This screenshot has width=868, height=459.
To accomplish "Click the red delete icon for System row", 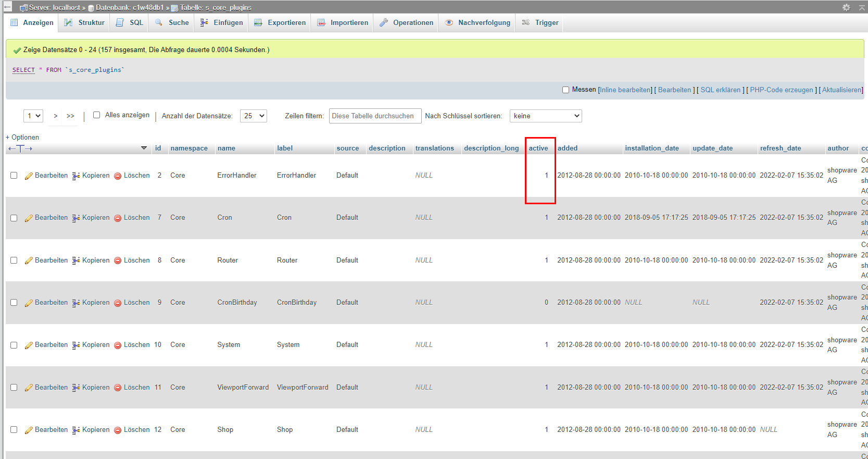I will (x=118, y=345).
